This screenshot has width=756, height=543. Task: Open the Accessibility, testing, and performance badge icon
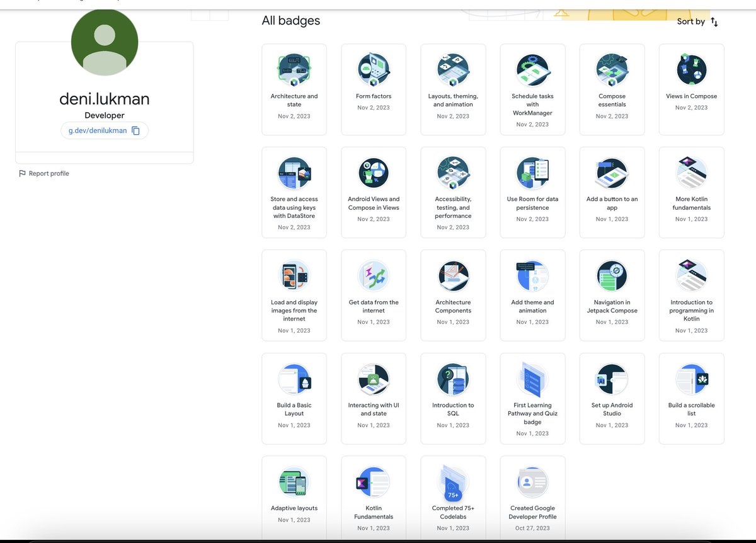(453, 173)
